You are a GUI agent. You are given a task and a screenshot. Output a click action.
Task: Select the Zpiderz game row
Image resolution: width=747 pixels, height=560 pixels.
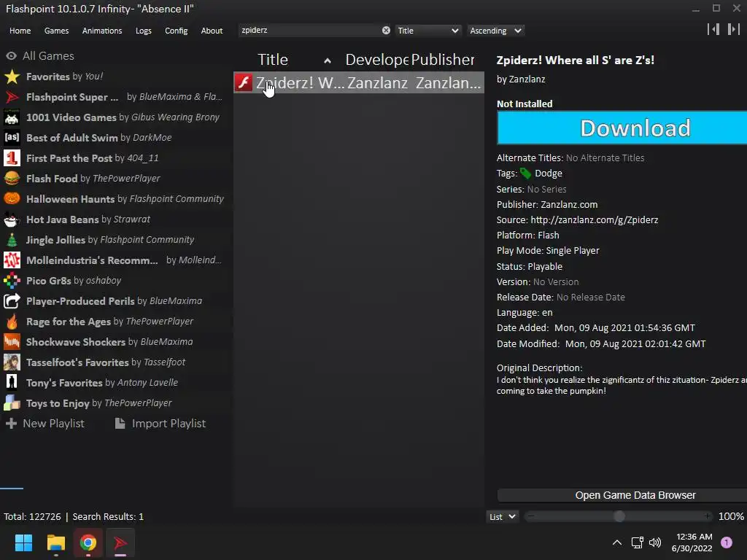tap(359, 82)
